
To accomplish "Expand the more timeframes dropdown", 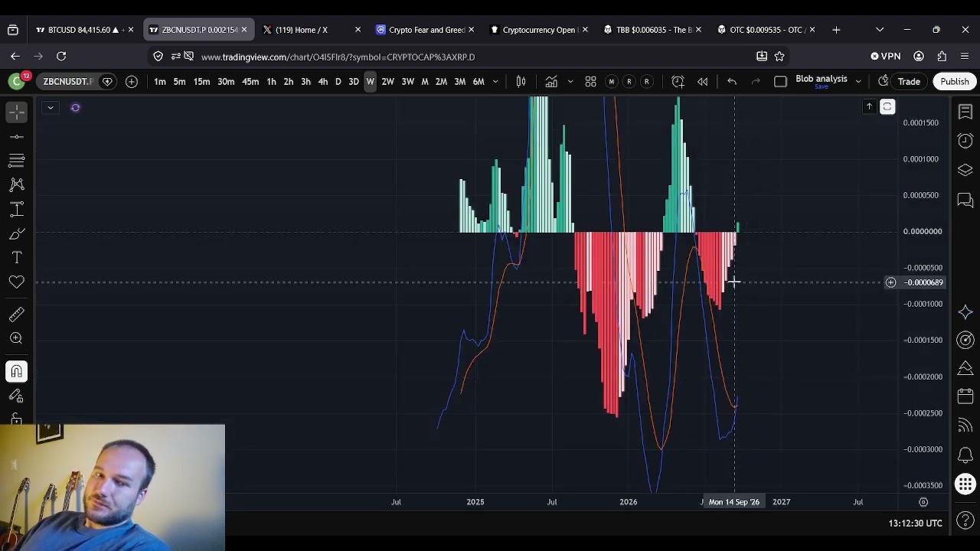I will point(495,81).
